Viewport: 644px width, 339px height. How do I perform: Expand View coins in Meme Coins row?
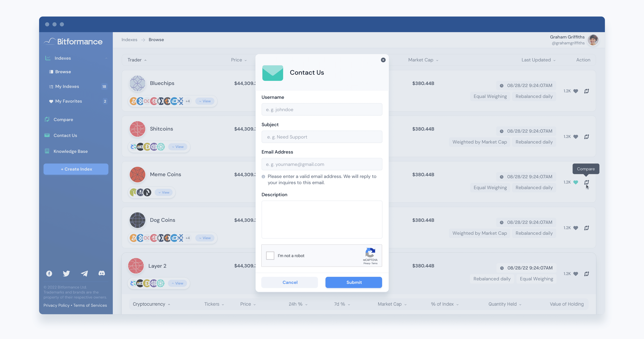pyautogui.click(x=164, y=192)
